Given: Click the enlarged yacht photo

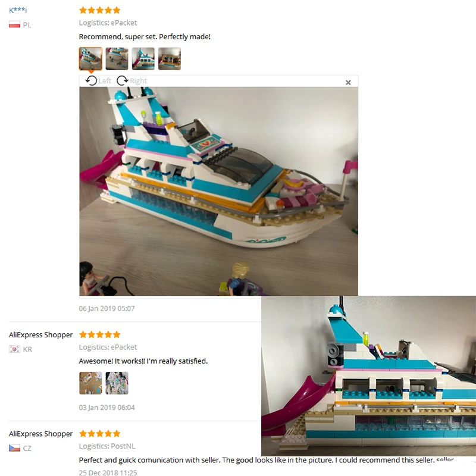Looking at the screenshot, I should pyautogui.click(x=218, y=191).
